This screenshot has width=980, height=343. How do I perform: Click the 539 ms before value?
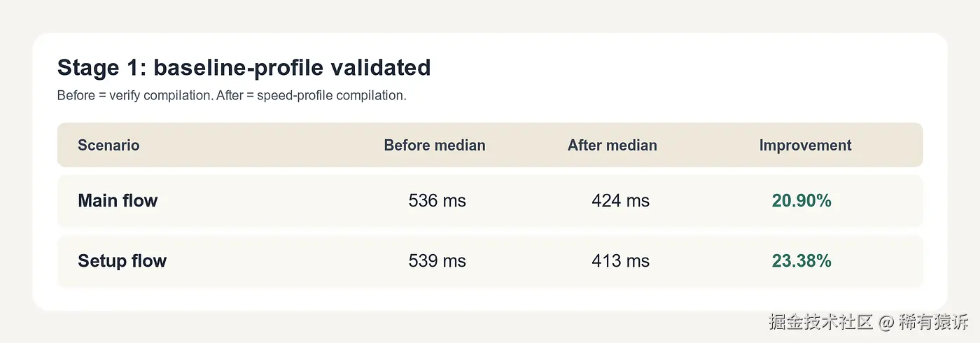[x=437, y=261]
